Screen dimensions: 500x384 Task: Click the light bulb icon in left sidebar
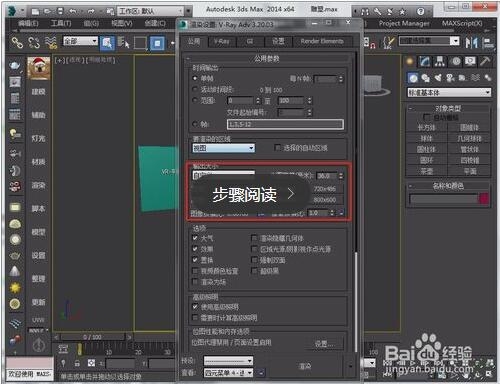tap(15, 134)
